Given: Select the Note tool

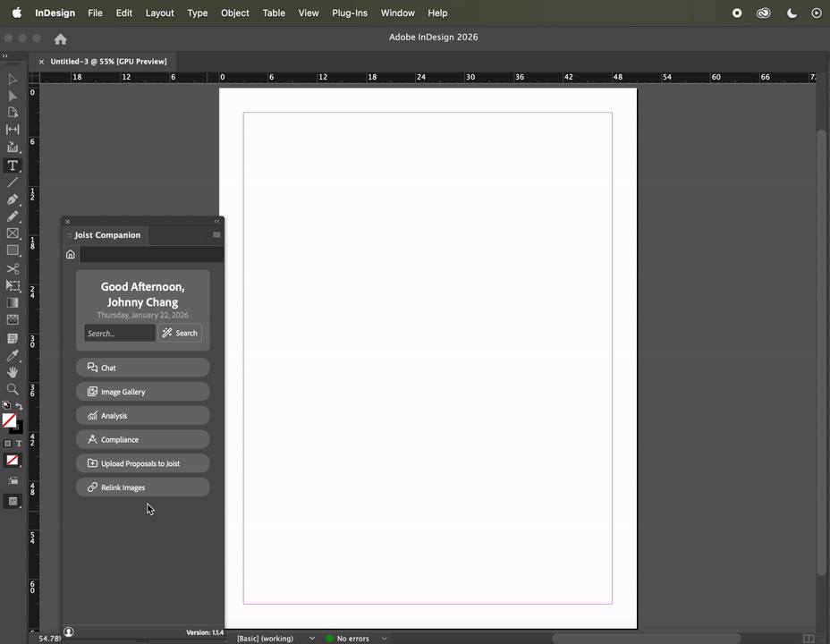Looking at the screenshot, I should [x=13, y=339].
